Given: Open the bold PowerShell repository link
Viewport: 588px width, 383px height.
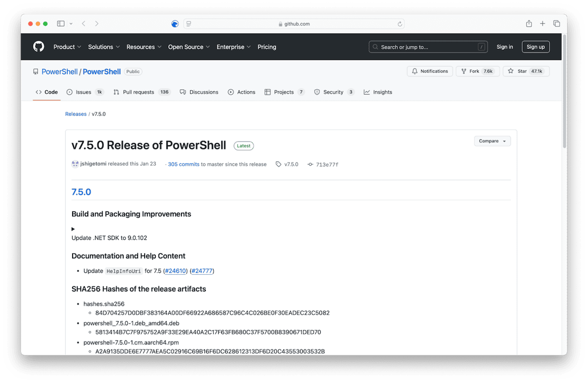Looking at the screenshot, I should [102, 71].
